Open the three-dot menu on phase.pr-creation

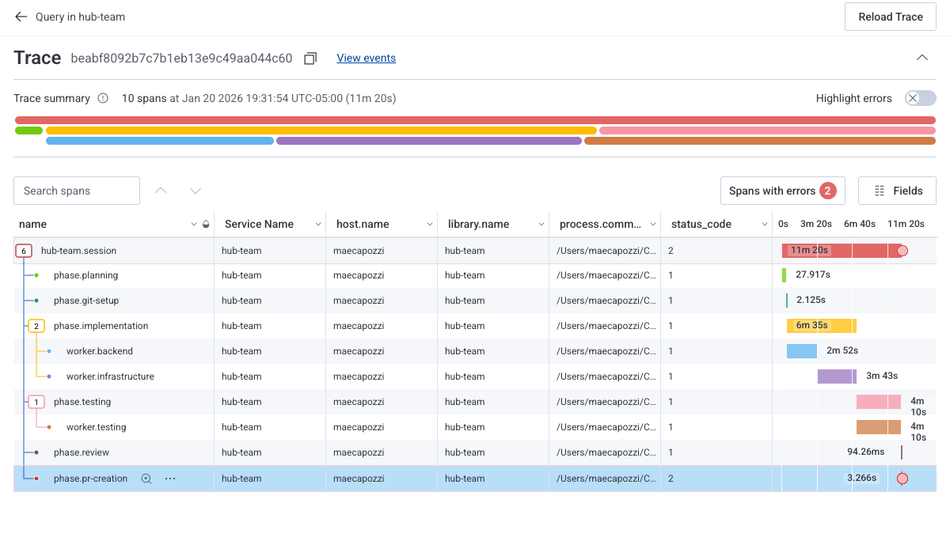[170, 479]
